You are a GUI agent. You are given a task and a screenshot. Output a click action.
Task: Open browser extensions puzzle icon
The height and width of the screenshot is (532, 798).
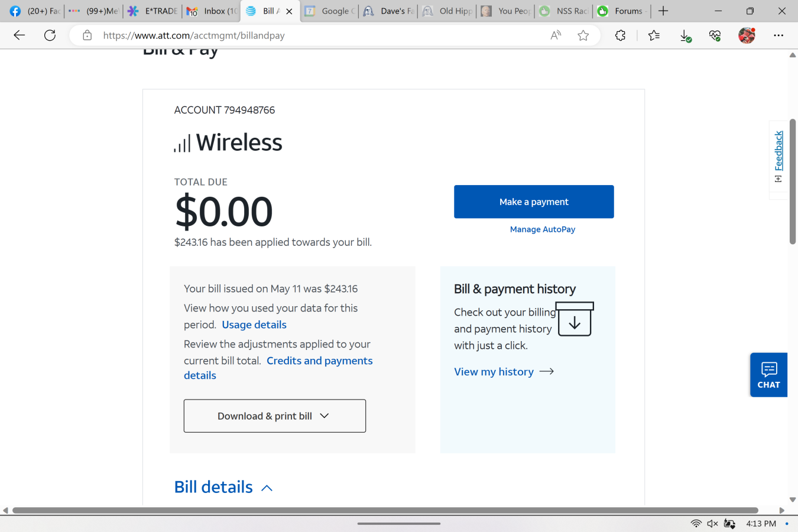tap(620, 35)
